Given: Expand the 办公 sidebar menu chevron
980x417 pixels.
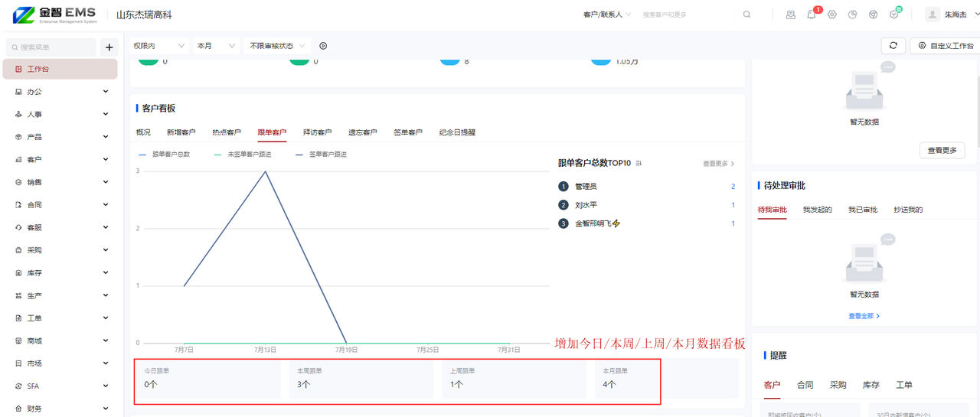Looking at the screenshot, I should (106, 92).
